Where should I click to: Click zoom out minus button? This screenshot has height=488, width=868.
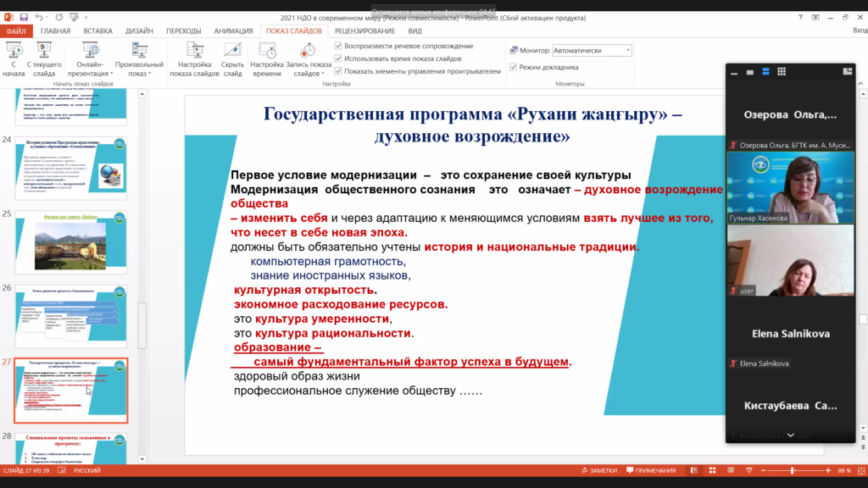764,470
